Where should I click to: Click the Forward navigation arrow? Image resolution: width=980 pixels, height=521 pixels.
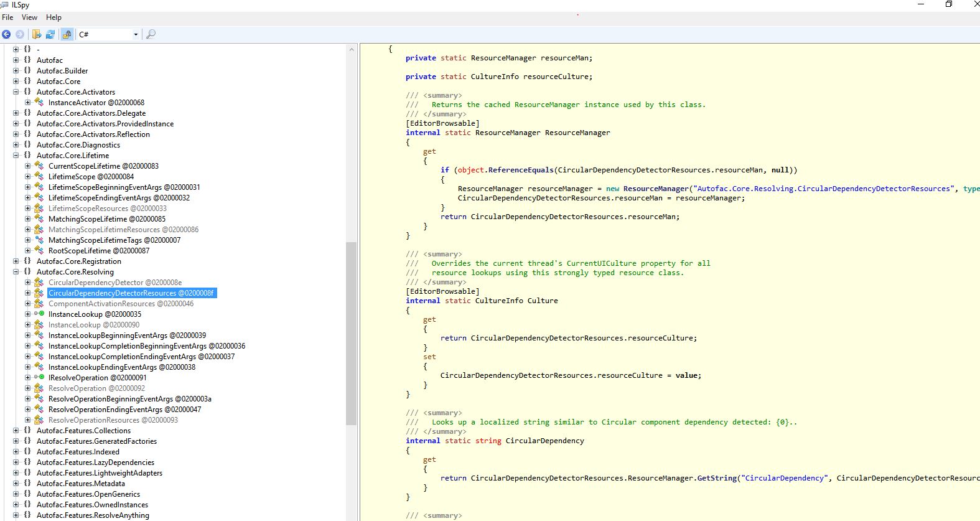20,34
